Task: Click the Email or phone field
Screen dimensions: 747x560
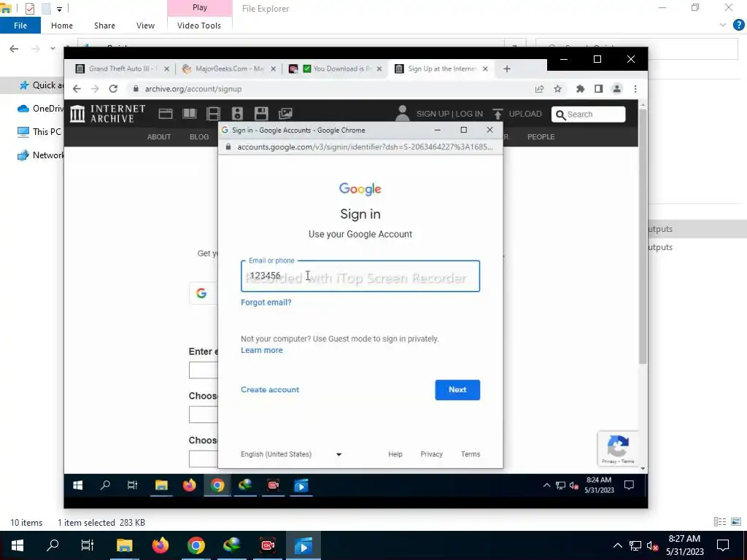Action: (x=360, y=276)
